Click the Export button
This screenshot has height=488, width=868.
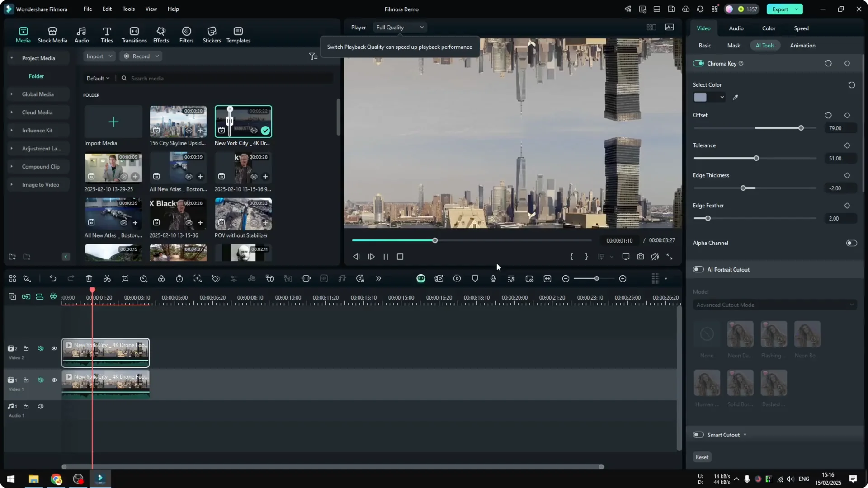tap(781, 9)
